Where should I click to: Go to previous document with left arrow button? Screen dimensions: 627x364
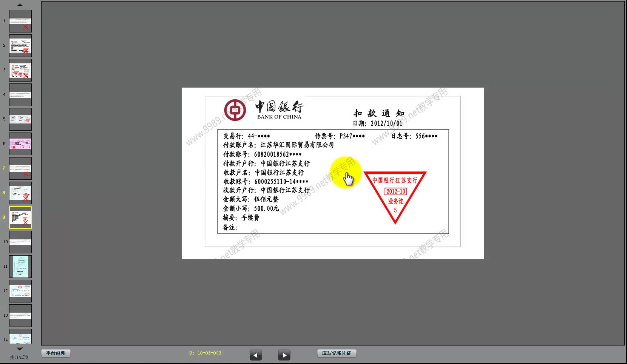(x=256, y=355)
